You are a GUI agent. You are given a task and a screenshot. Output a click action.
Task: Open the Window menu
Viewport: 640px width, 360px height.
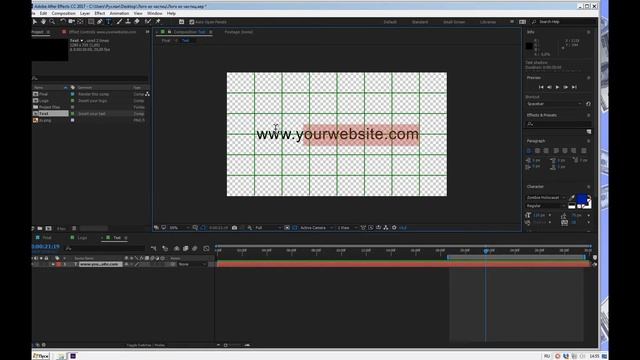pyautogui.click(x=155, y=13)
